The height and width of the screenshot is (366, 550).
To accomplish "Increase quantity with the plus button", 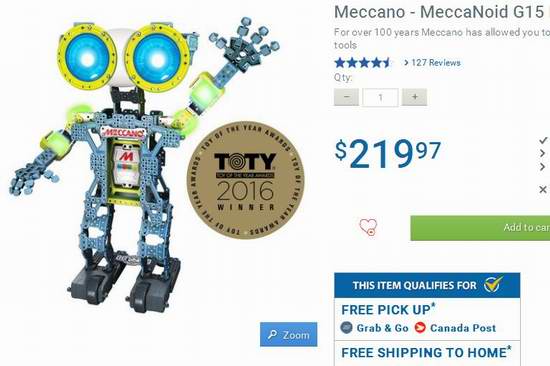I will point(414,97).
